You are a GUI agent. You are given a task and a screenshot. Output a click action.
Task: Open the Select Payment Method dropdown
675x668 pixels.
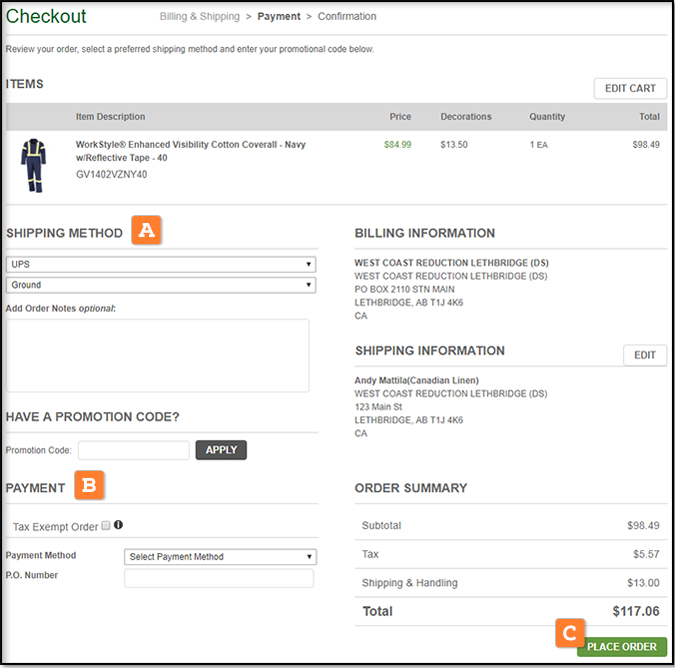(220, 557)
